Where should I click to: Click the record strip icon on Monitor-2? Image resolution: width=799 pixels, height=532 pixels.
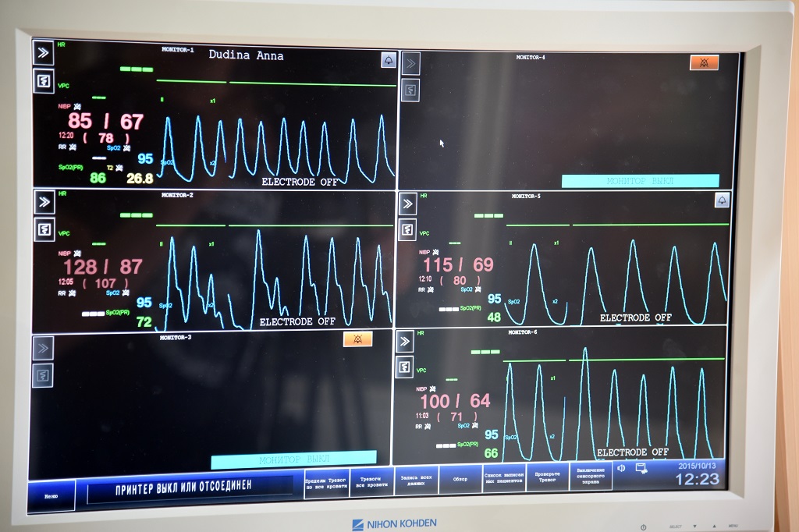pos(44,230)
